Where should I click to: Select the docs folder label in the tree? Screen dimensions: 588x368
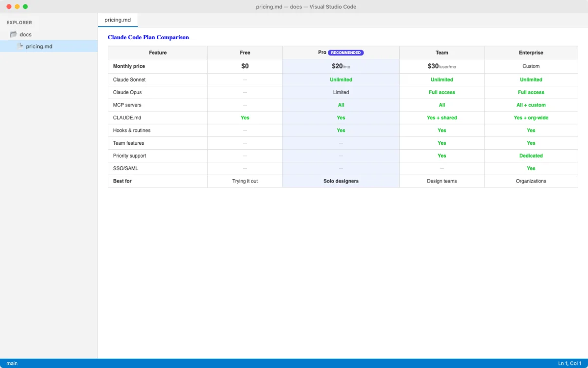(25, 34)
